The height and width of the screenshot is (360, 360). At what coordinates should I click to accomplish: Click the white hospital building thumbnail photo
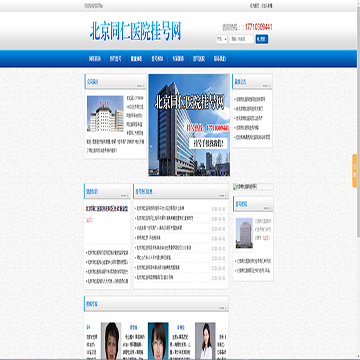click(105, 114)
